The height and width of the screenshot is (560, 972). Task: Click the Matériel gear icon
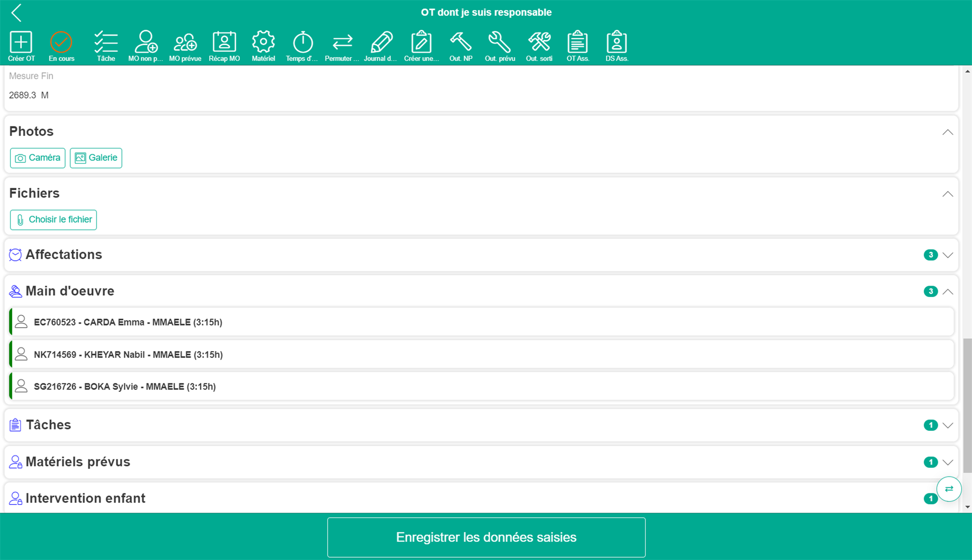[x=263, y=42]
